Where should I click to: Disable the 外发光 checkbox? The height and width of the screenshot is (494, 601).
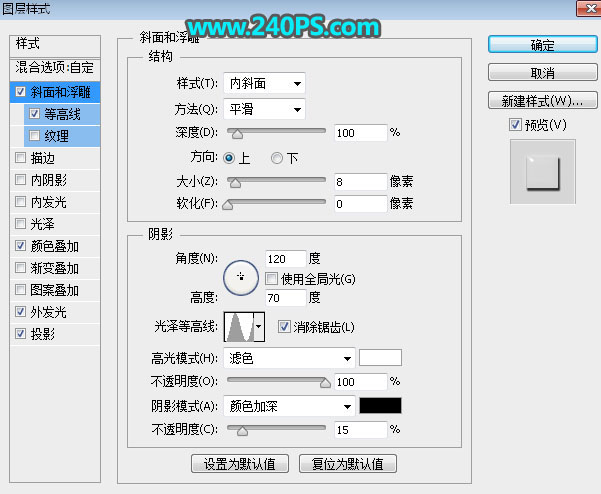pos(20,312)
